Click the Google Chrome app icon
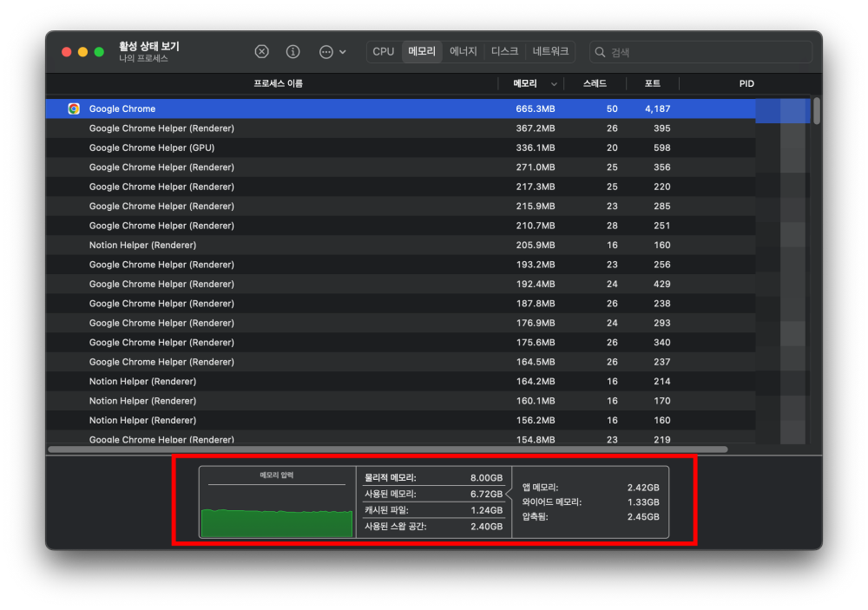The height and width of the screenshot is (610, 868). coord(74,108)
